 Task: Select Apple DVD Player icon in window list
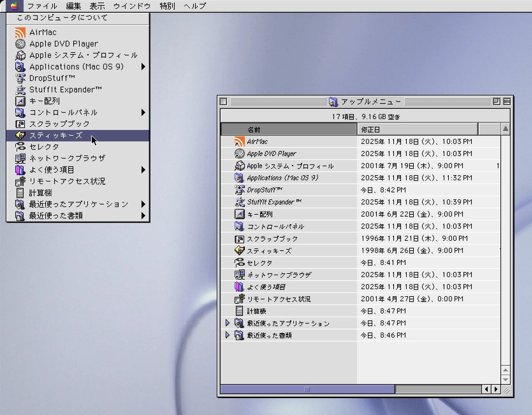pos(239,154)
